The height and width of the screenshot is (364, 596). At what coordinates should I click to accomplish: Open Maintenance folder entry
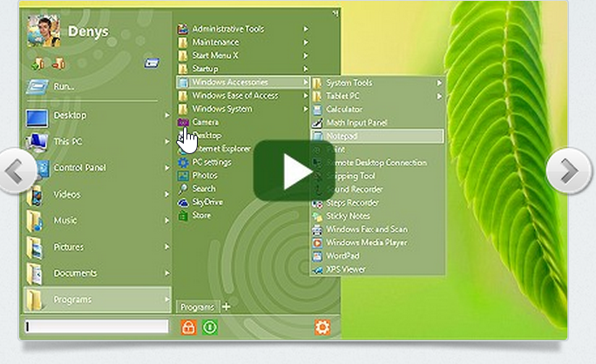tap(243, 42)
